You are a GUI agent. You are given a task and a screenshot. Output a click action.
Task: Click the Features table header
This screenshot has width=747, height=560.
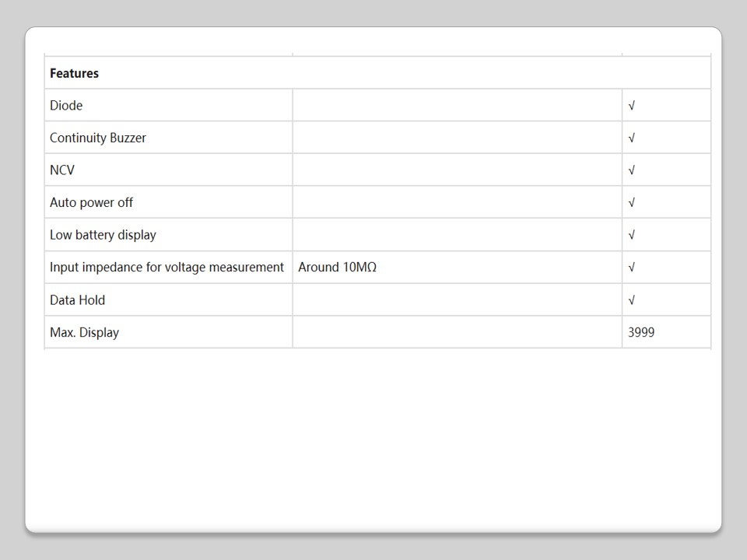click(75, 73)
